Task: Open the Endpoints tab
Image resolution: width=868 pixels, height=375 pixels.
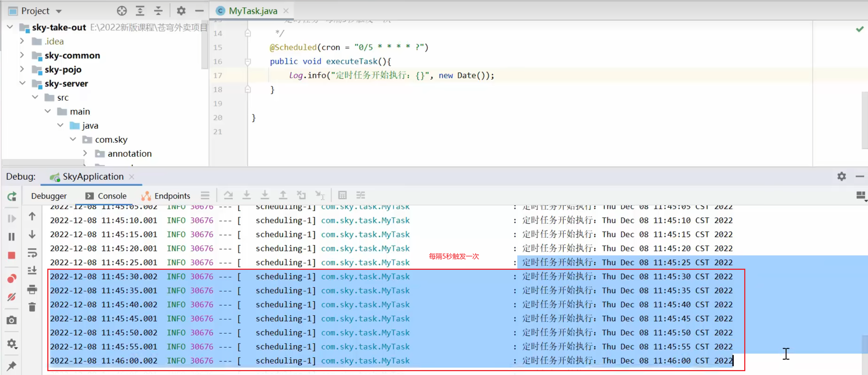Action: 171,196
